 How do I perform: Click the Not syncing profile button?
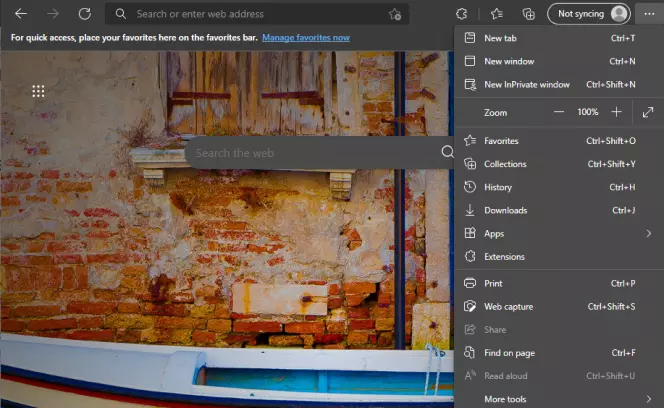tap(589, 14)
